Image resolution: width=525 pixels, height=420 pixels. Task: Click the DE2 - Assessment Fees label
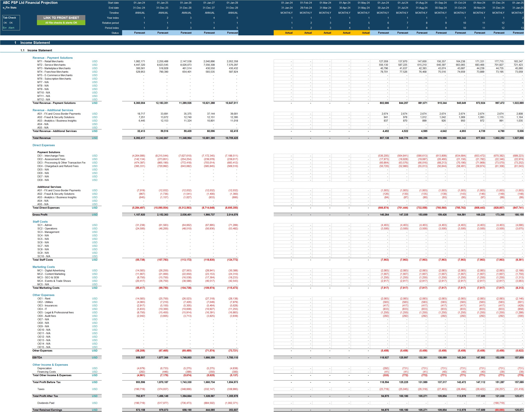click(51, 159)
